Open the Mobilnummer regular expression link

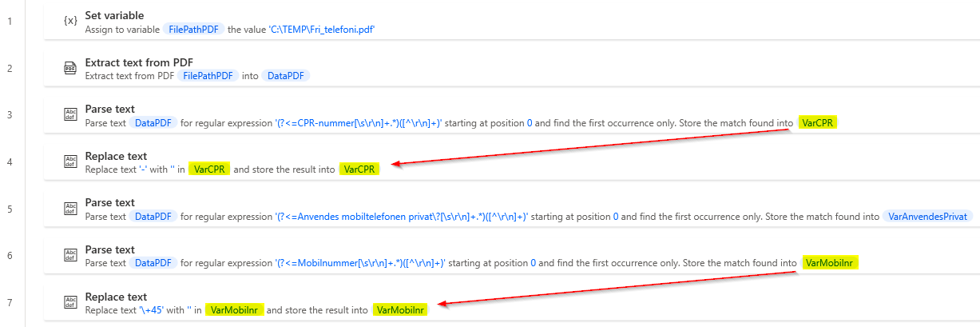[x=359, y=263]
